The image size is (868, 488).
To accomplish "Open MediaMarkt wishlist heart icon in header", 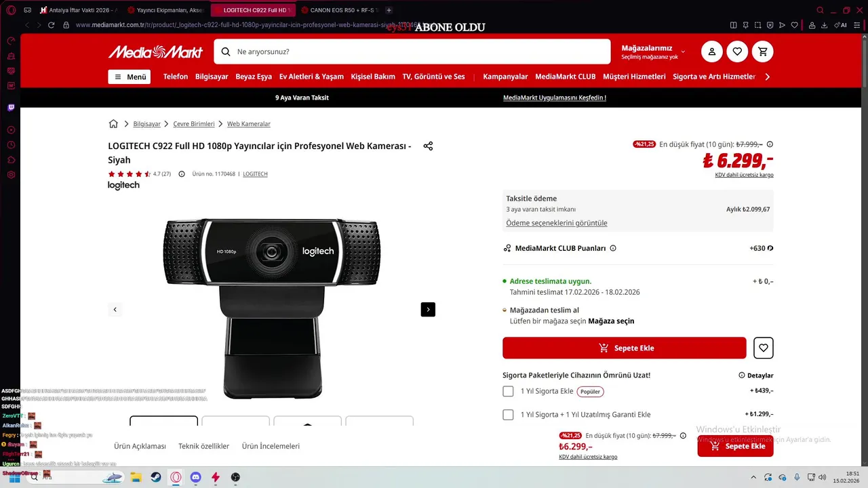I will (x=737, y=52).
